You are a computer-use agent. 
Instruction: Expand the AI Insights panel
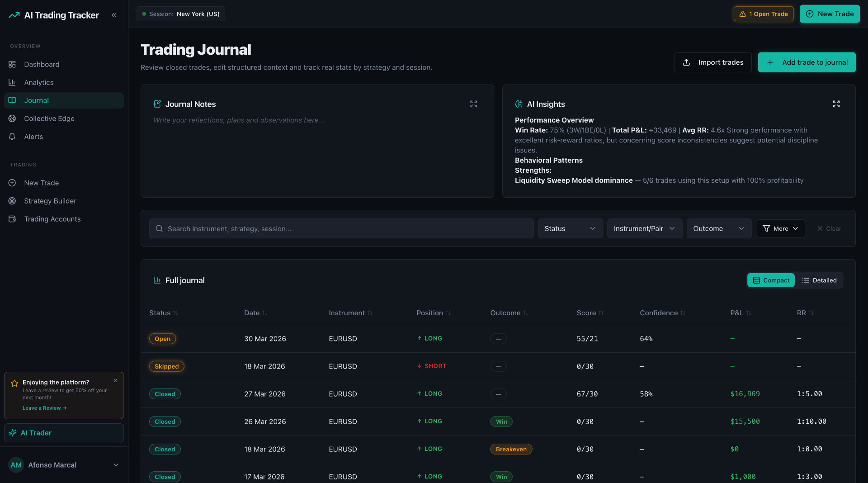click(x=836, y=104)
